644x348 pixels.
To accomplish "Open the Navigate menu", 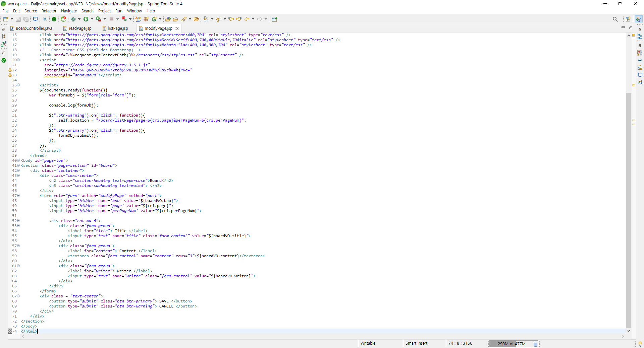I will [x=69, y=11].
